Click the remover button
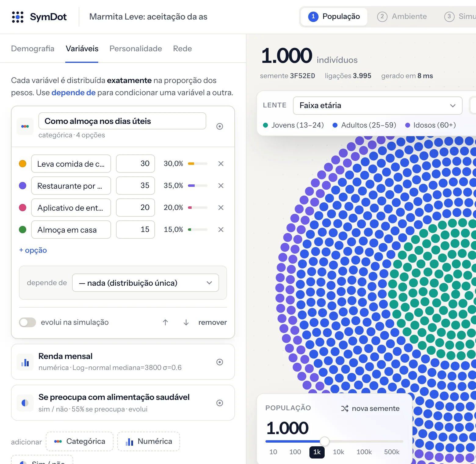 213,322
